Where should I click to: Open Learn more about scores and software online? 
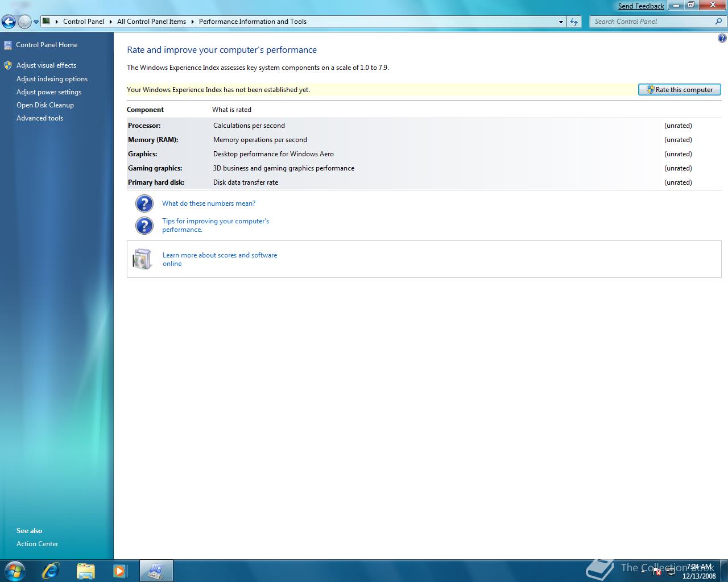coord(220,259)
